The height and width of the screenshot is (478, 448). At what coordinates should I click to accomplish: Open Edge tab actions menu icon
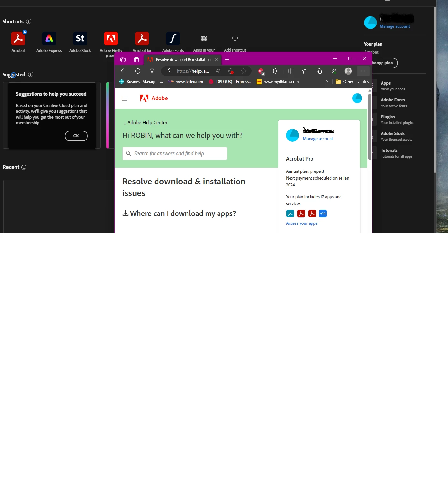point(137,60)
